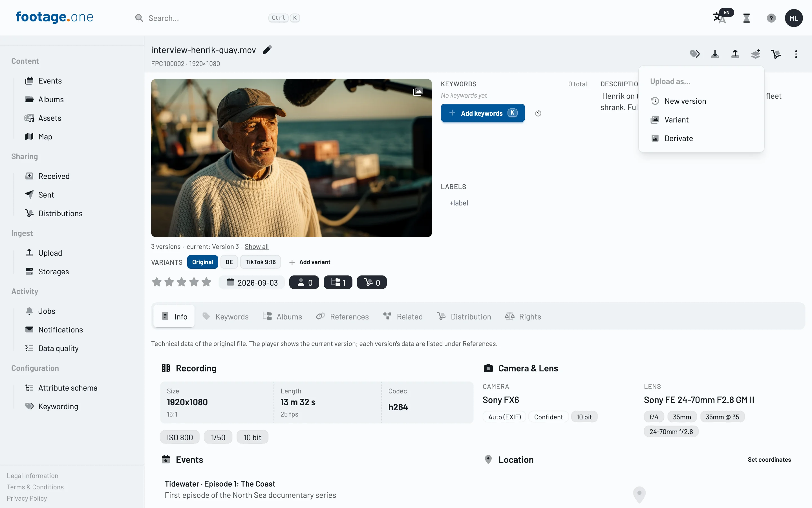The width and height of the screenshot is (812, 508).
Task: Open the albums count badge showing 1
Action: pos(338,283)
